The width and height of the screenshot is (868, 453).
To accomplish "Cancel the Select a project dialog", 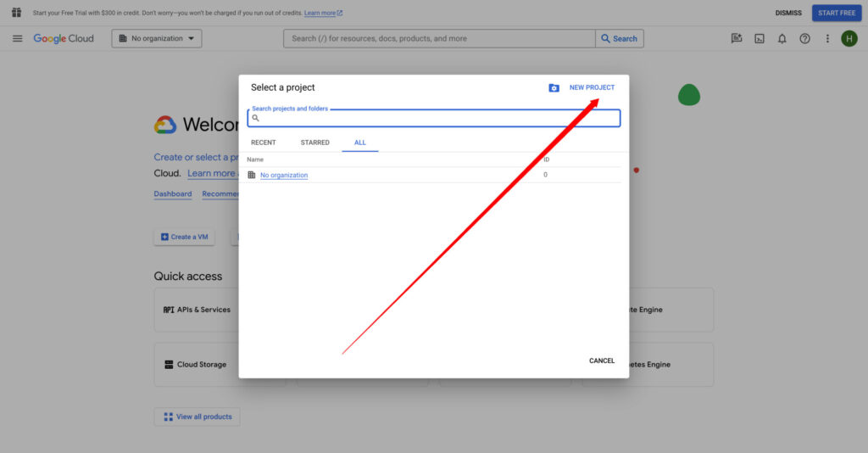I will 602,361.
